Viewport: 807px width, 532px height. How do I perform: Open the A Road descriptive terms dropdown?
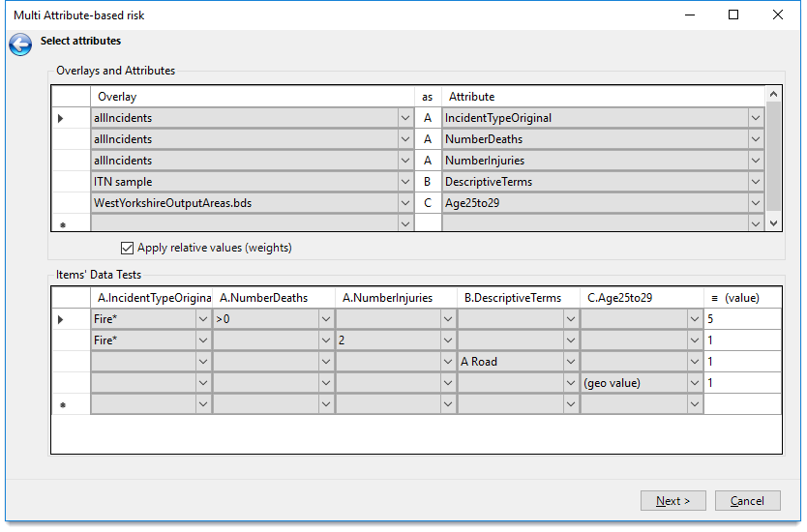click(570, 362)
